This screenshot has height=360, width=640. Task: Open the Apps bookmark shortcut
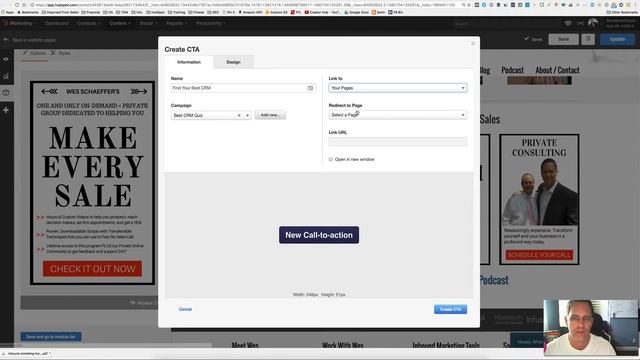[8, 12]
